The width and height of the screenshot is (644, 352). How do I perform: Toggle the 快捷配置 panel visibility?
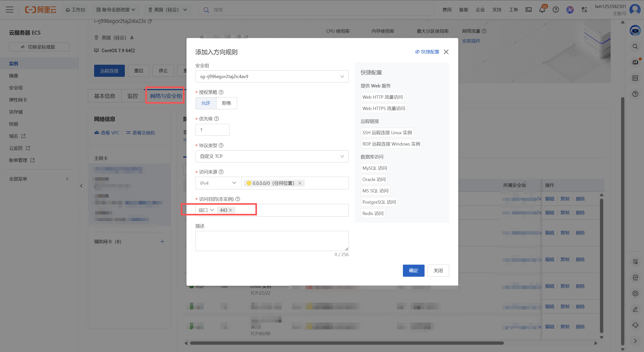[x=427, y=52]
